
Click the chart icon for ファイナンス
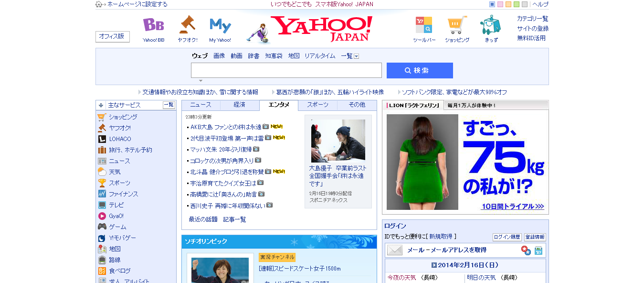click(x=102, y=194)
